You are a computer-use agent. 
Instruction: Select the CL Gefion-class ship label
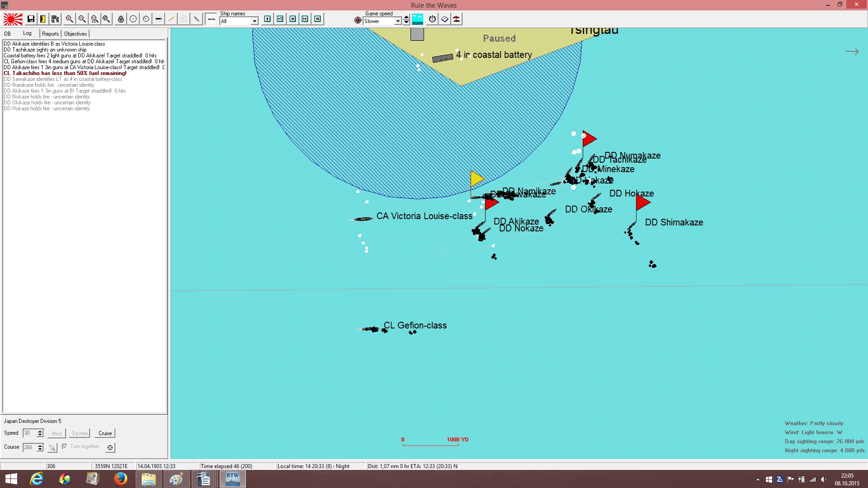pos(415,325)
